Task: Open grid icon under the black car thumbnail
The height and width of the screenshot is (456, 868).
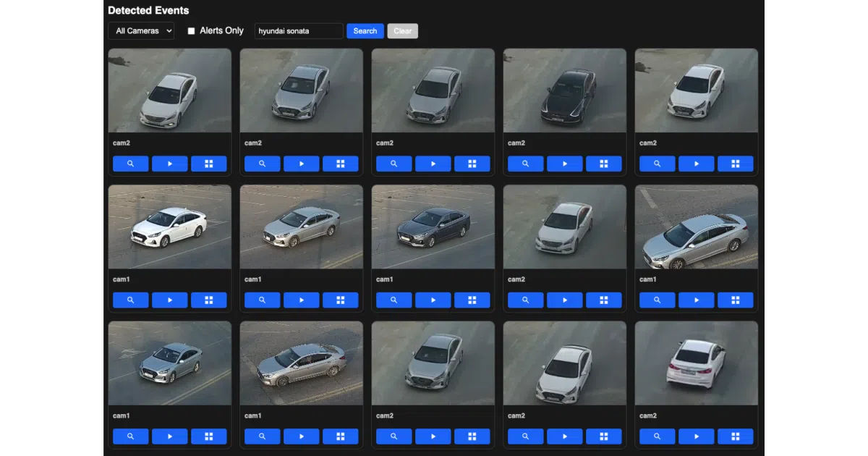Action: [604, 164]
